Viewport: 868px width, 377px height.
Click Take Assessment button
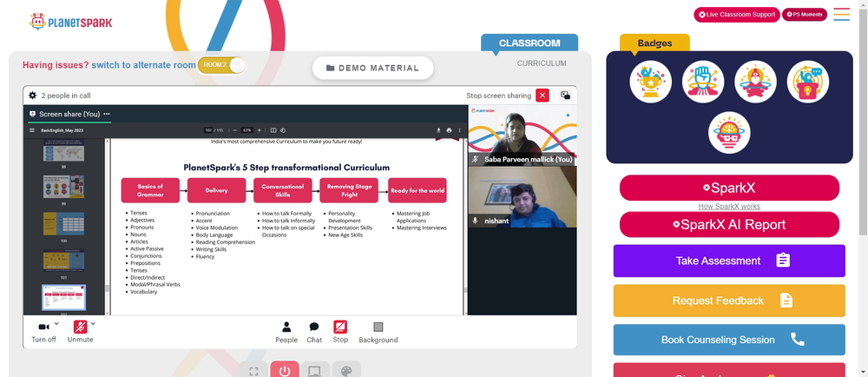point(729,261)
